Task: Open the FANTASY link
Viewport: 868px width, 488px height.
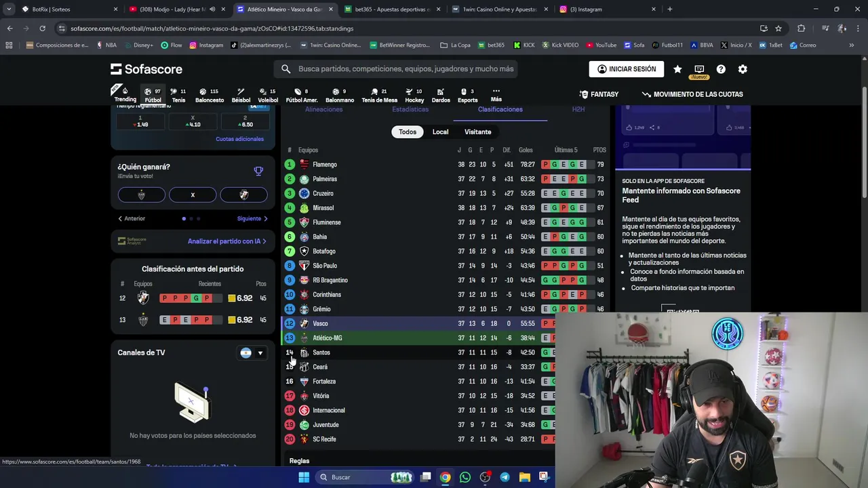Action: [599, 95]
